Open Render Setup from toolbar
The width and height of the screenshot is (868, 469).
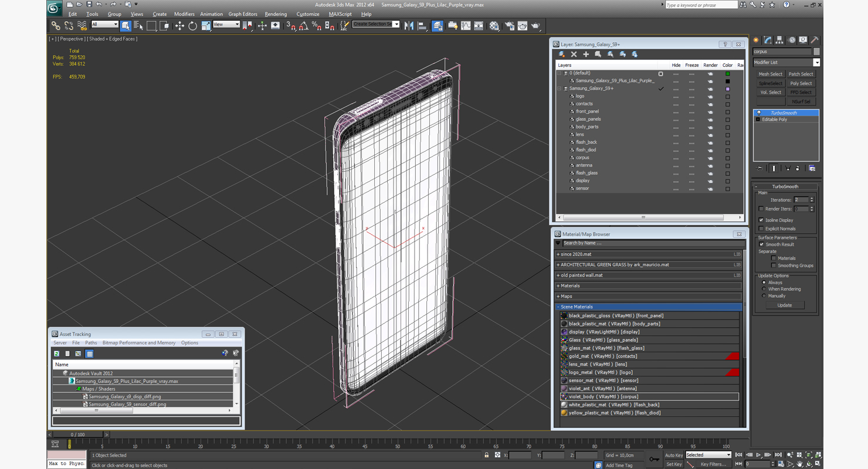pos(509,26)
